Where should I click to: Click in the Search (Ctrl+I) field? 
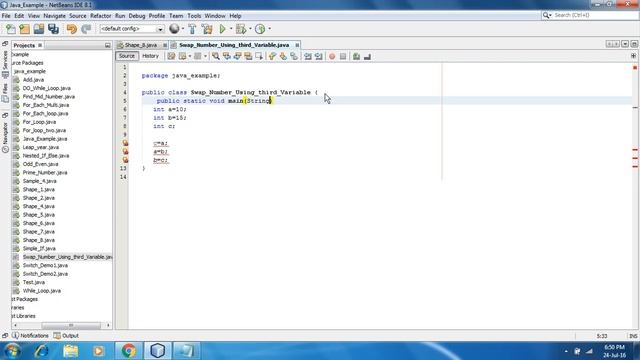tap(594, 15)
